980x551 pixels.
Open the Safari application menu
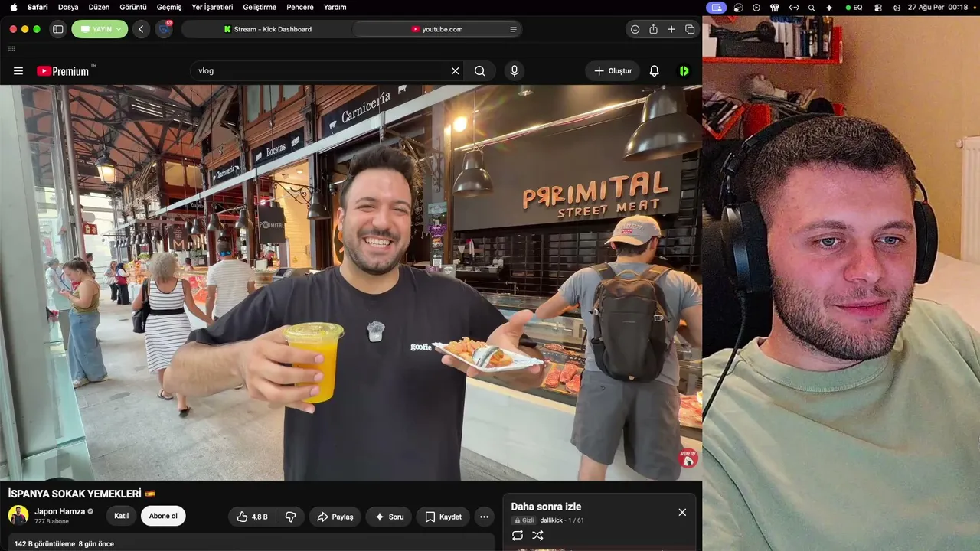click(38, 7)
